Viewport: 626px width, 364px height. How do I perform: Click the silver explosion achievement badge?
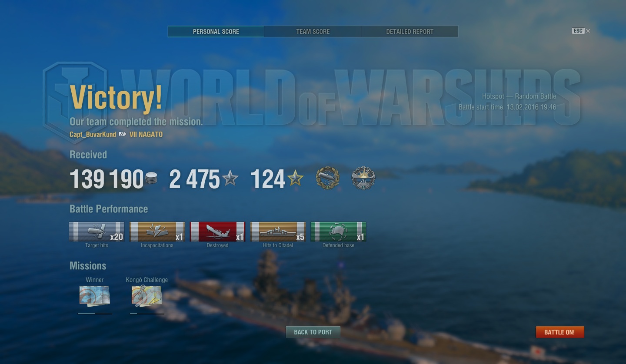pyautogui.click(x=363, y=178)
